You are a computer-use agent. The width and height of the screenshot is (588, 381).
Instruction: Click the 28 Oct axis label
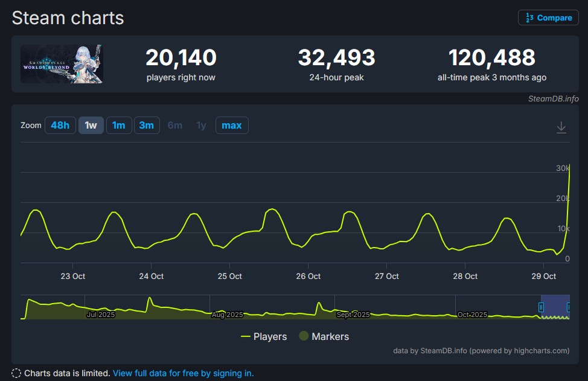[465, 276]
